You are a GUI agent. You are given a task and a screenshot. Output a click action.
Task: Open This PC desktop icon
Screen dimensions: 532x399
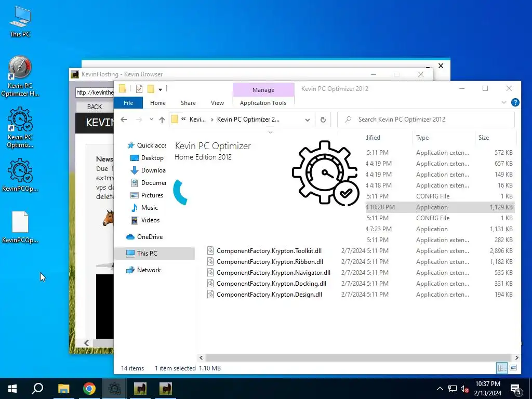pyautogui.click(x=20, y=21)
